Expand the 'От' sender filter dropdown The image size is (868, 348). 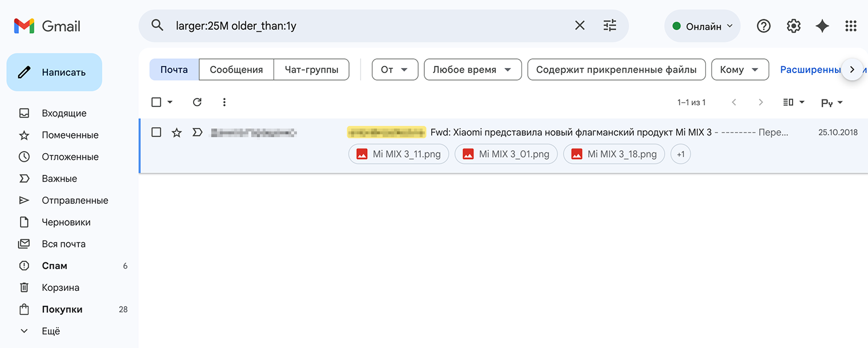click(395, 70)
